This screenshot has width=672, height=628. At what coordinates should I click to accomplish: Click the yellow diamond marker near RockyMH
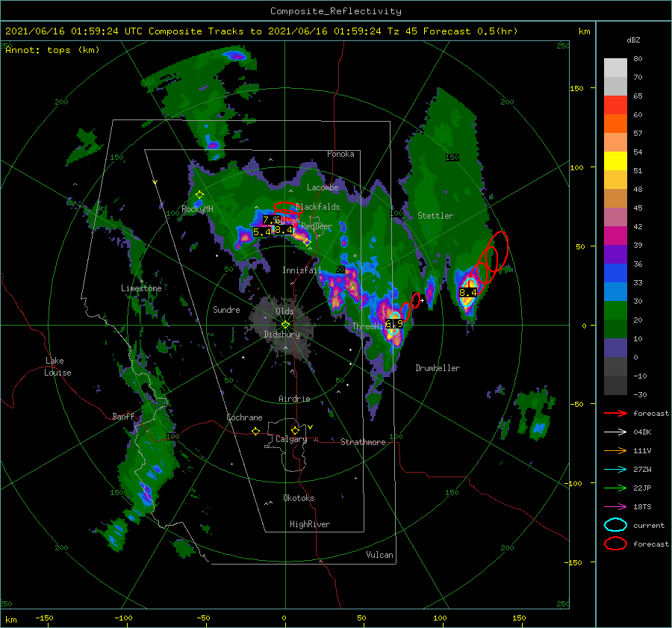(199, 195)
